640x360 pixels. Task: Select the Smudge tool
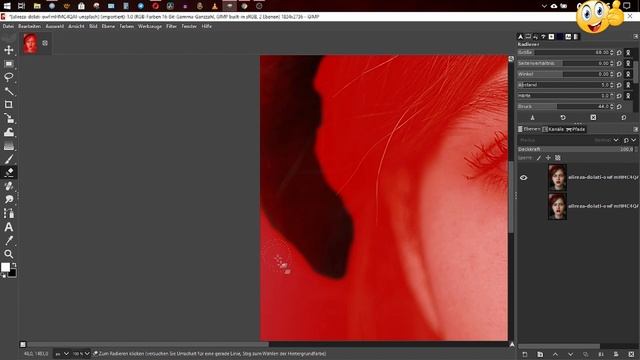9,199
